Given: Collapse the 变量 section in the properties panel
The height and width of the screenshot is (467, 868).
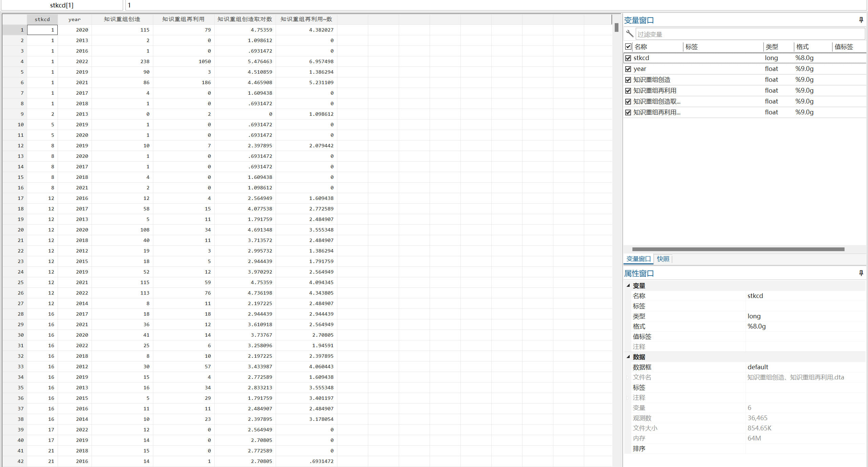Looking at the screenshot, I should 628,285.
